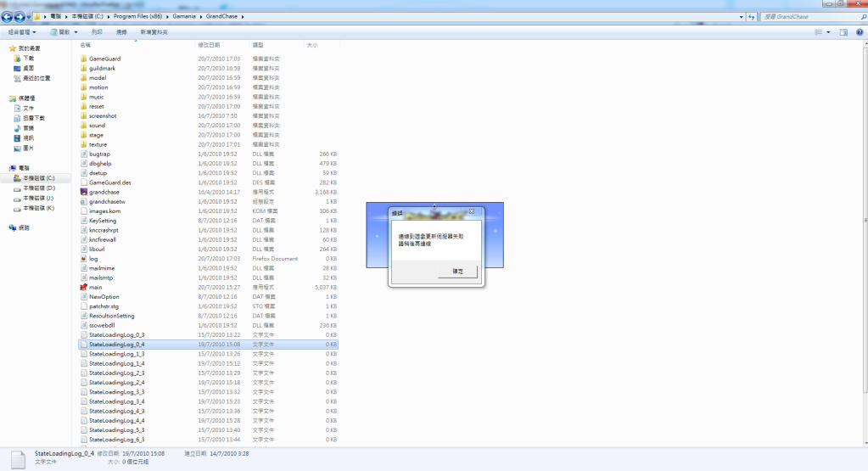Click the Downloads icon in sidebar

pyautogui.click(x=17, y=58)
